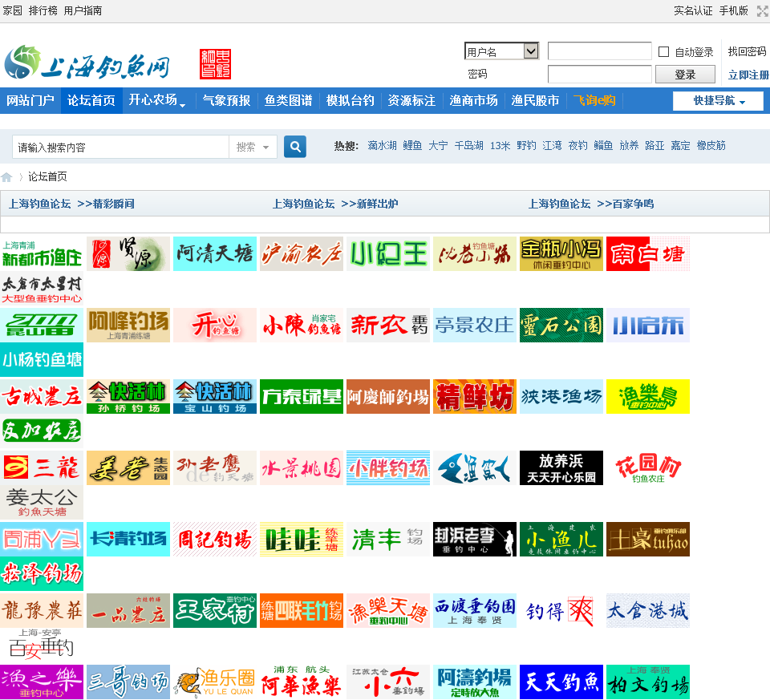
Task: Click the hot search term 滴水湖
Action: point(382,146)
